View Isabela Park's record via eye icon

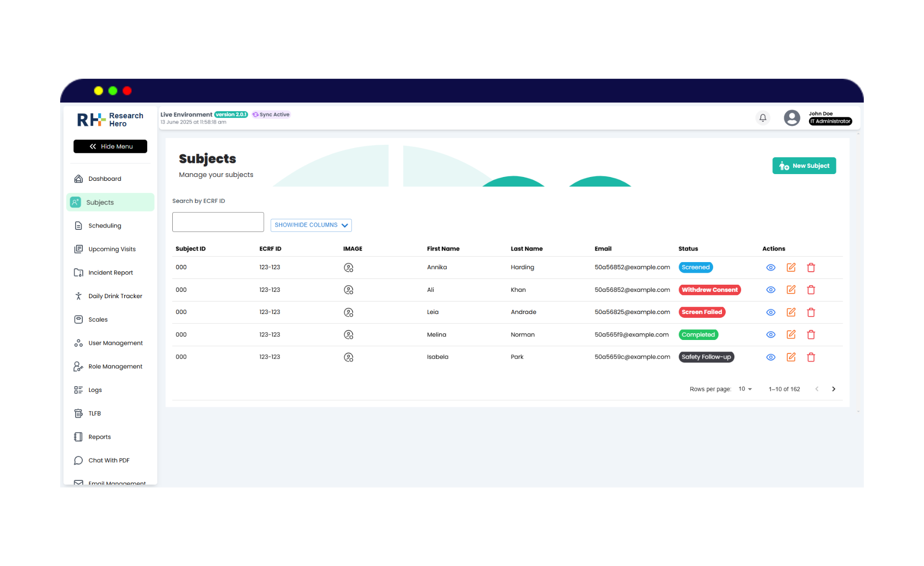tap(770, 357)
